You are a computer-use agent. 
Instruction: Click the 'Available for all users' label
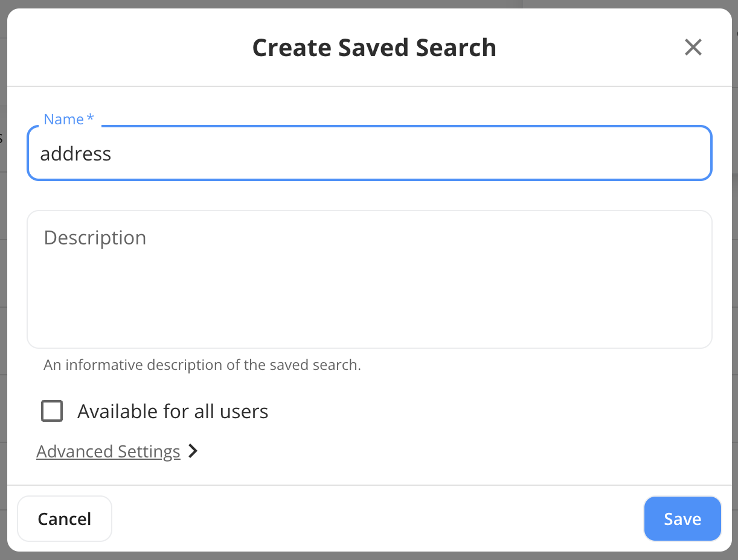173,412
